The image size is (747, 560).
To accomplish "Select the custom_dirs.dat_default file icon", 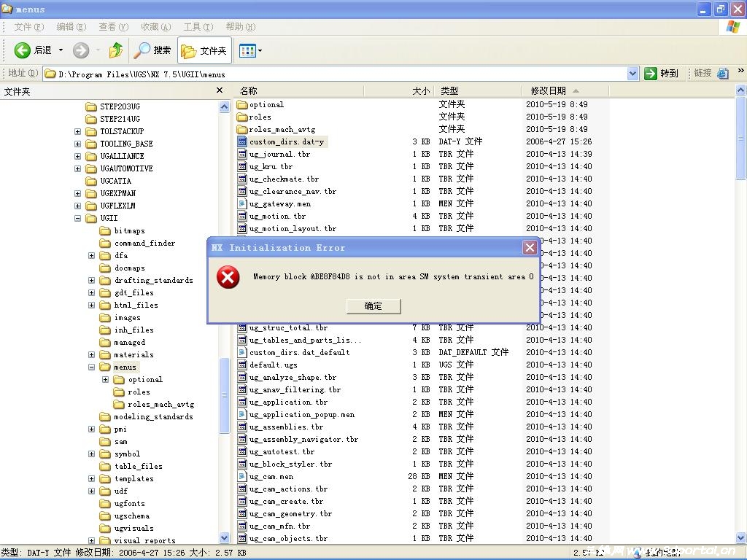I will [x=242, y=352].
